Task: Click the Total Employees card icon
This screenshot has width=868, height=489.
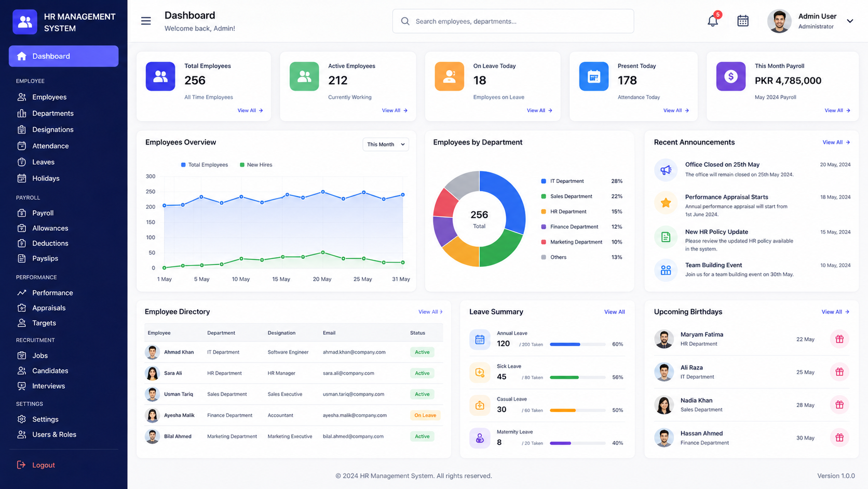Action: click(160, 76)
